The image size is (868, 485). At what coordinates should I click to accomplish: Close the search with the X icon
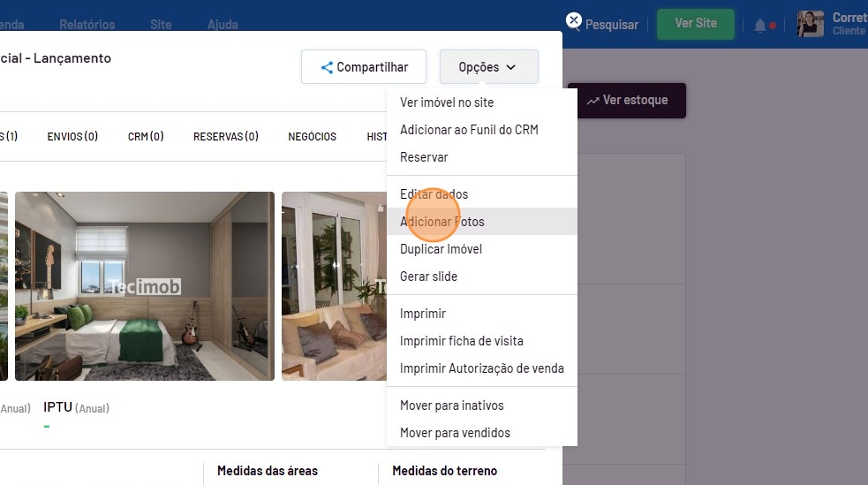tap(574, 20)
